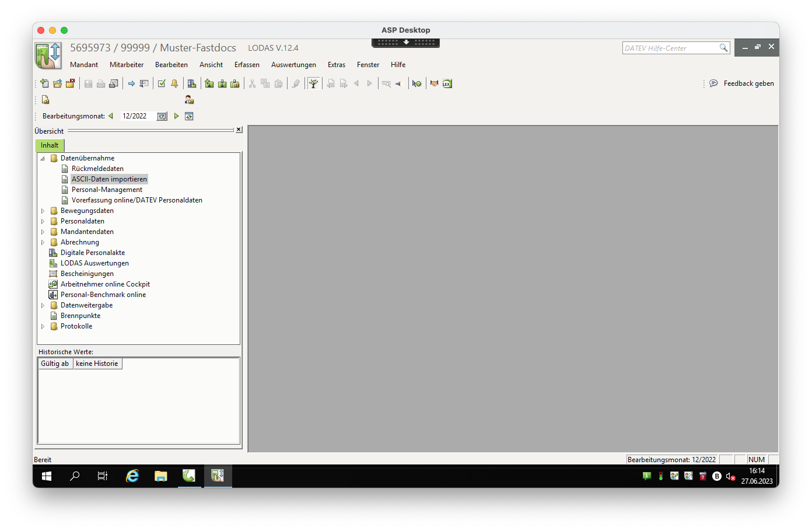Screen dimensions: 812x531
Task: Open the Auswertungen menu
Action: (x=293, y=65)
